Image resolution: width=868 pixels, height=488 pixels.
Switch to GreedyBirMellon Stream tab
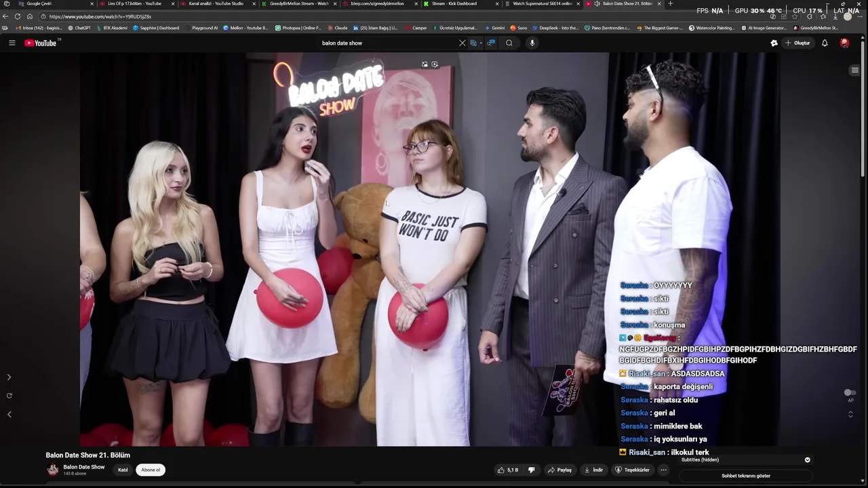(298, 3)
